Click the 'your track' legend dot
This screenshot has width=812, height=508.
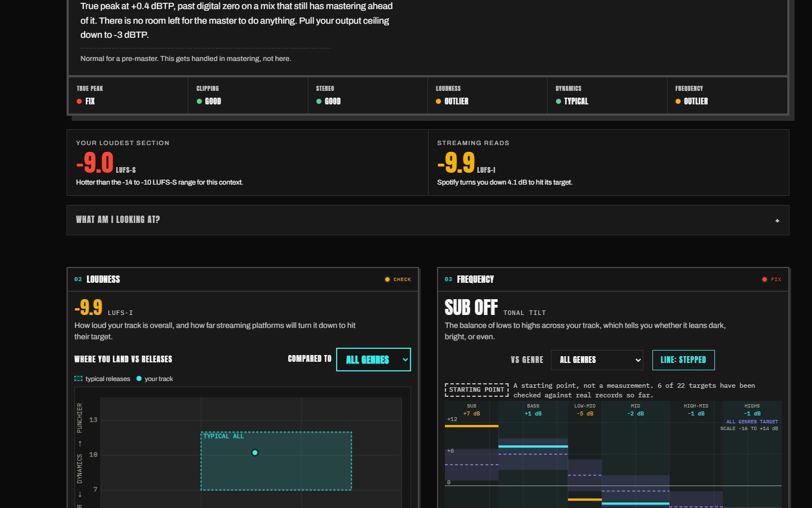coord(139,379)
